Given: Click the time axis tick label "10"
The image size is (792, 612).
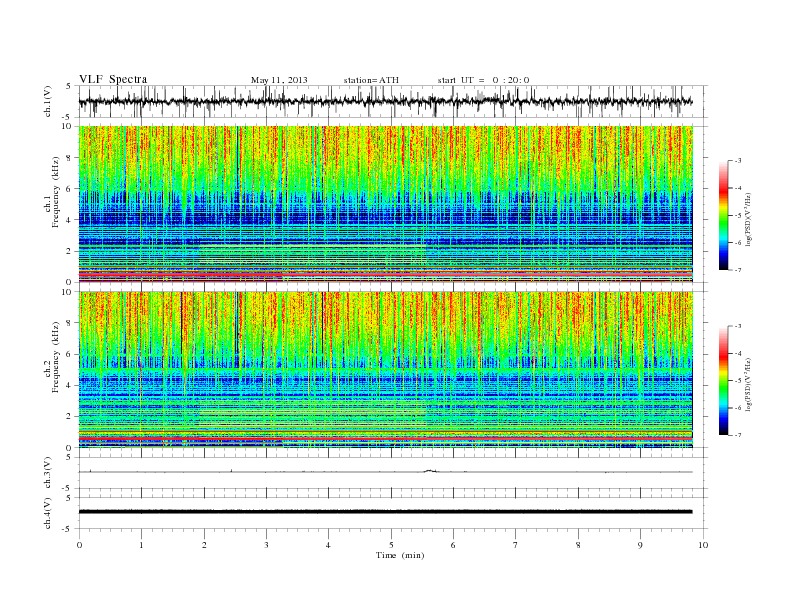Looking at the screenshot, I should coord(703,545).
